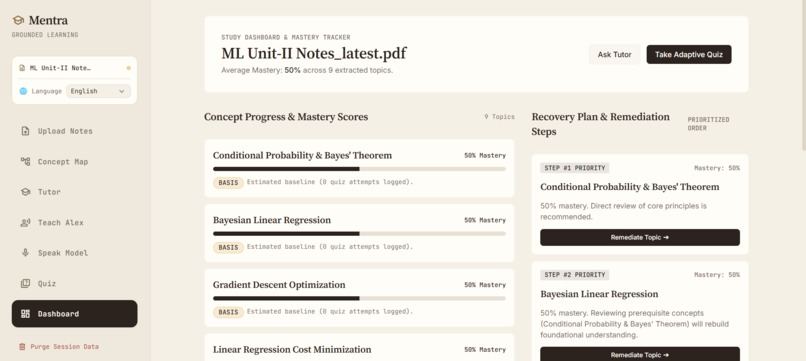Click the Concept Map diagram icon
The height and width of the screenshot is (361, 806).
25,161
